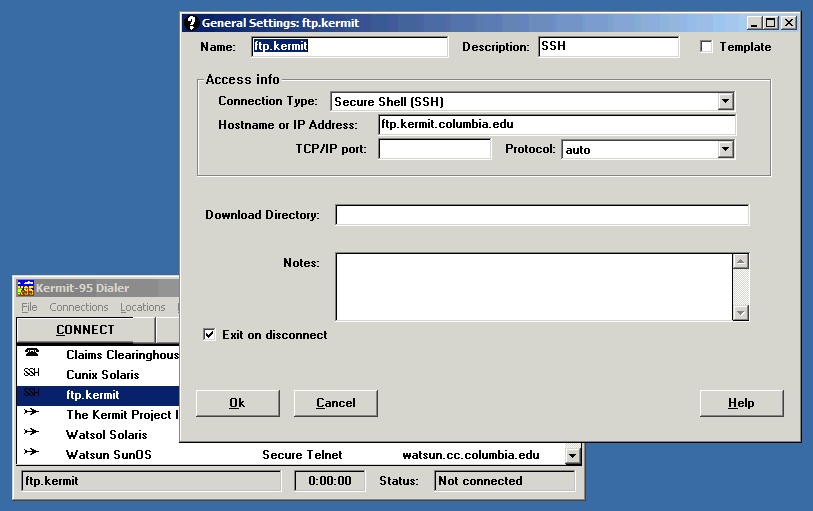The height and width of the screenshot is (511, 813).
Task: Open the Connections menu in Dialer
Action: coord(79,307)
